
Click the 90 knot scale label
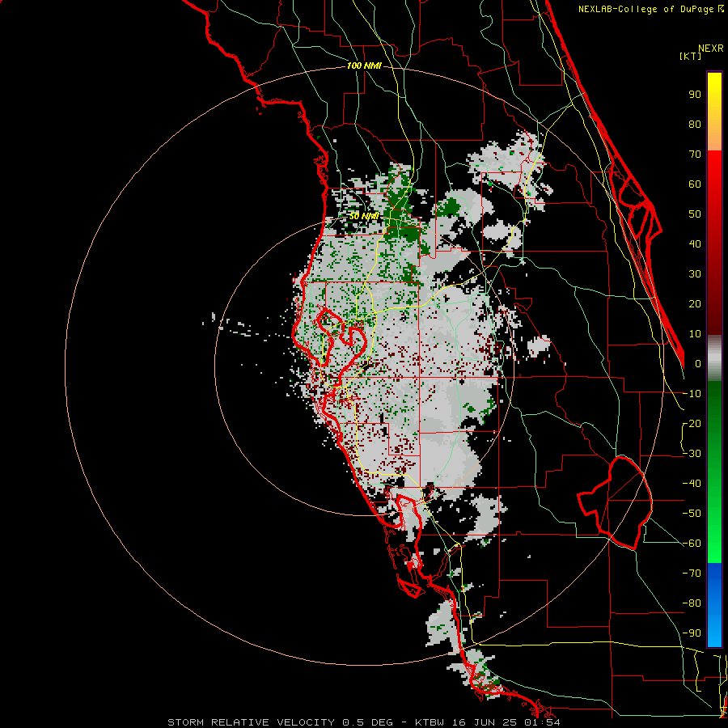coord(695,95)
